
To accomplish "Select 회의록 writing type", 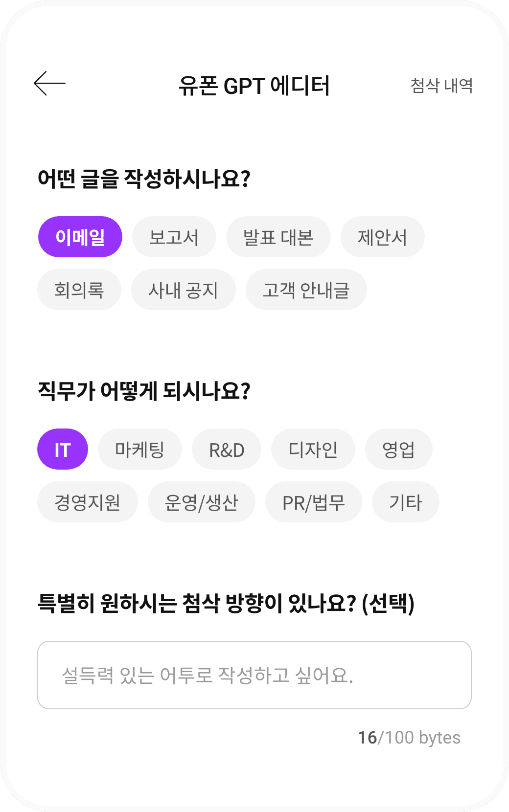I will [79, 290].
